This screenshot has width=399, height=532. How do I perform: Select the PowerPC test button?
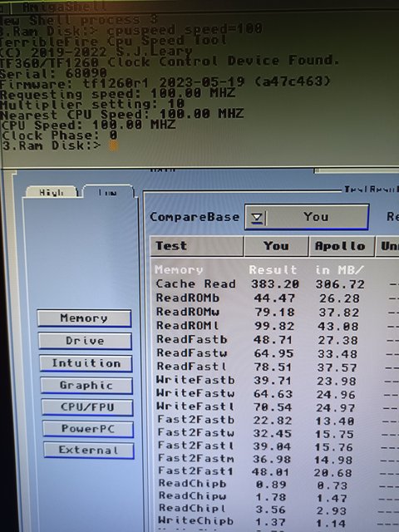88,429
